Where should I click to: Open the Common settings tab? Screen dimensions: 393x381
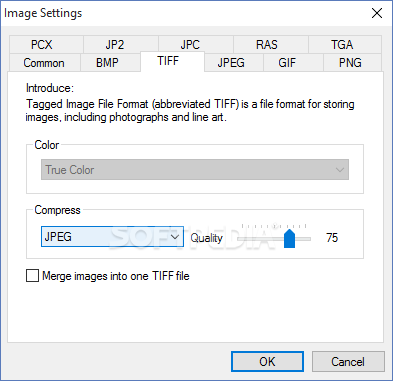click(45, 63)
